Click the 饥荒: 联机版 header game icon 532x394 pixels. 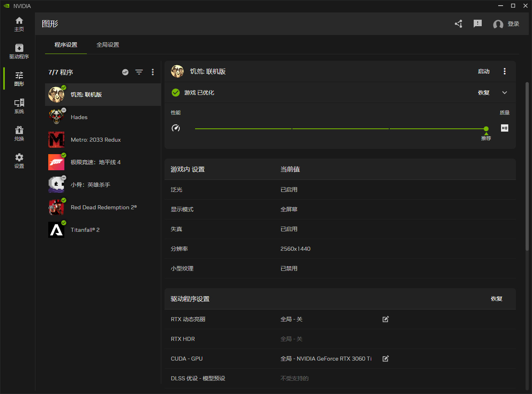pos(177,71)
